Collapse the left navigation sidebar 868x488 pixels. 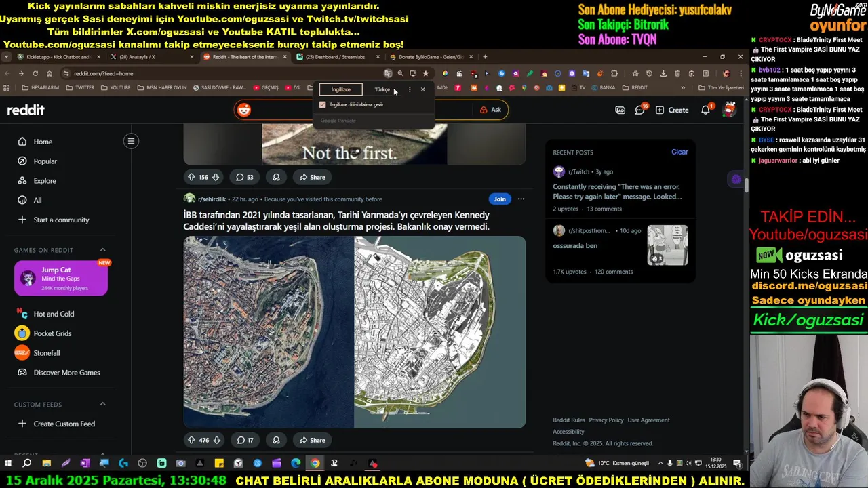tap(131, 141)
